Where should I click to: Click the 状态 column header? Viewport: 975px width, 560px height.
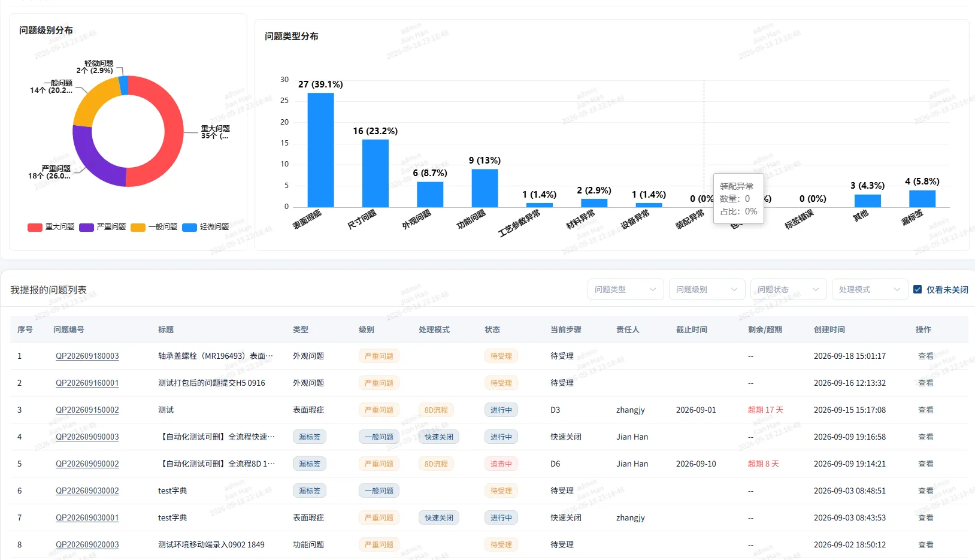pyautogui.click(x=492, y=329)
